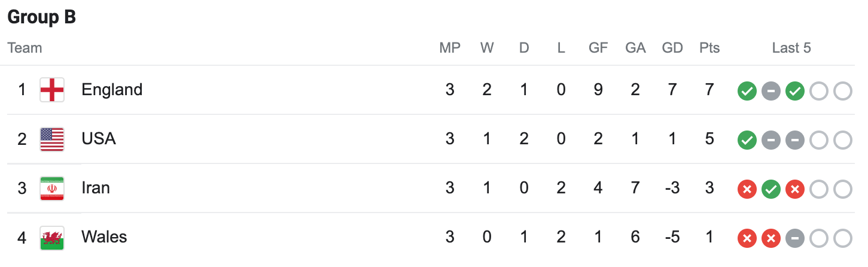868x267 pixels.
Task: Click England's first green win checkmark
Action: tap(747, 92)
